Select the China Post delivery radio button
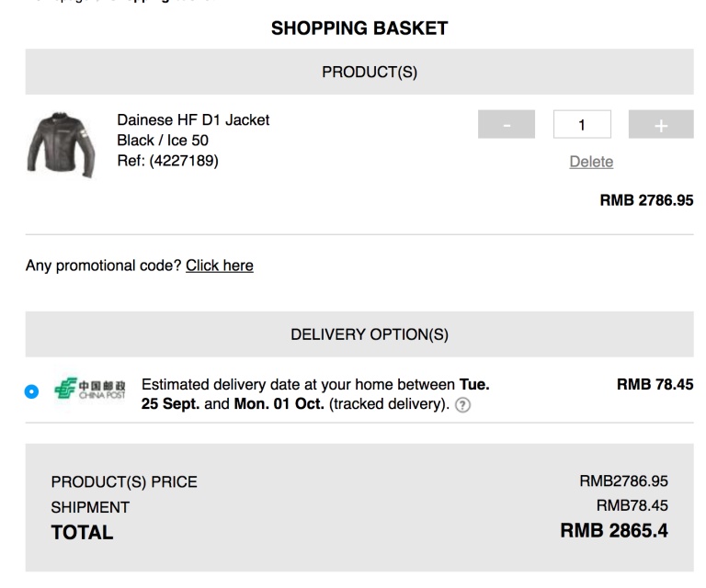706x588 pixels. 32,392
